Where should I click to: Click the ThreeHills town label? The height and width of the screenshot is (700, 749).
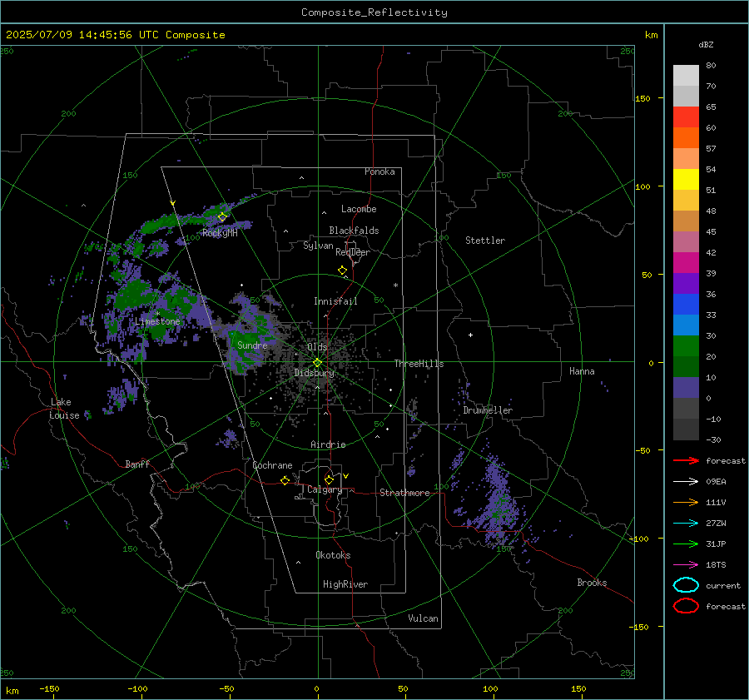click(419, 364)
